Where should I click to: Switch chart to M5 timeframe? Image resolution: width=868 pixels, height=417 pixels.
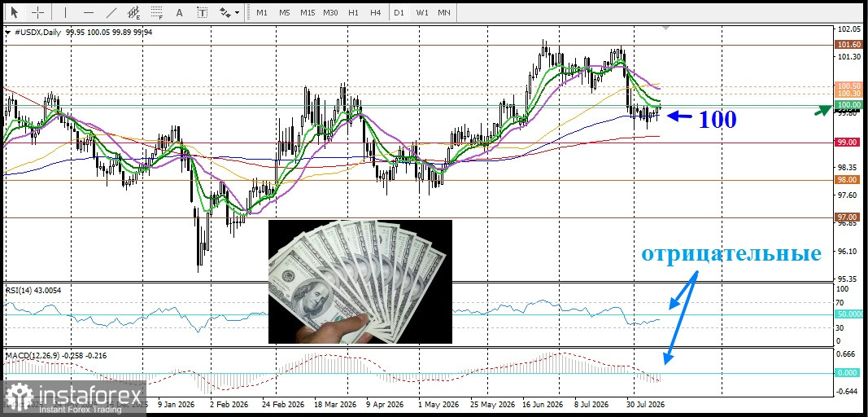285,12
